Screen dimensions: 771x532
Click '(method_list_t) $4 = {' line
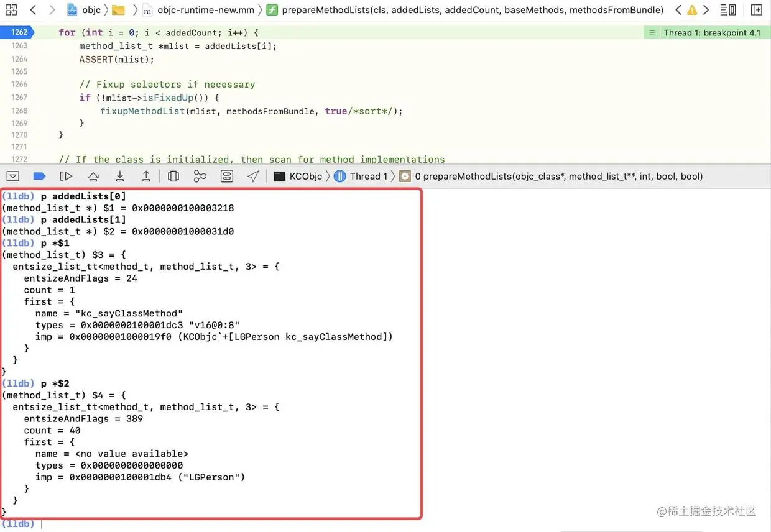coord(63,396)
